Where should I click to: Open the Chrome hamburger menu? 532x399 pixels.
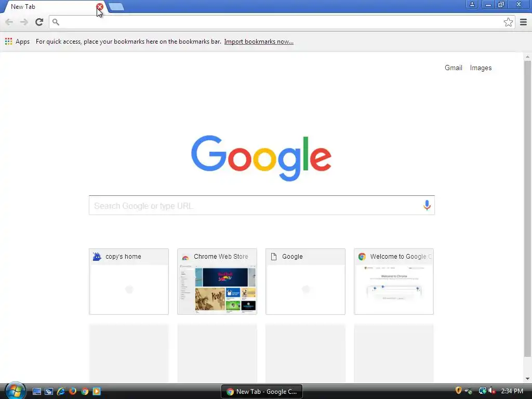coord(523,22)
